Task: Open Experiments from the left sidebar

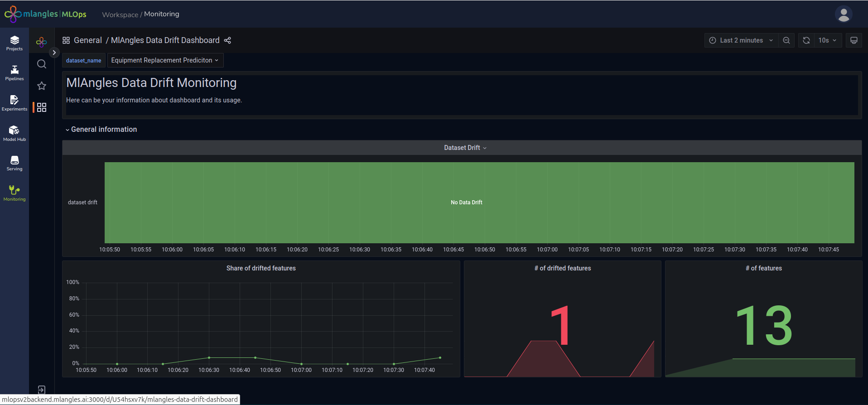Action: point(14,103)
